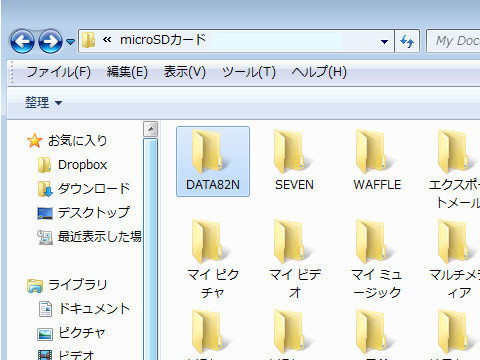
Task: Refresh the folder with the refresh button
Action: (x=407, y=41)
